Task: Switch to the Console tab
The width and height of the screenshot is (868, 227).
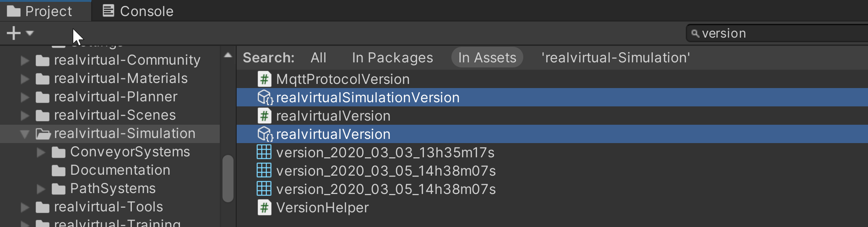Action: point(138,11)
